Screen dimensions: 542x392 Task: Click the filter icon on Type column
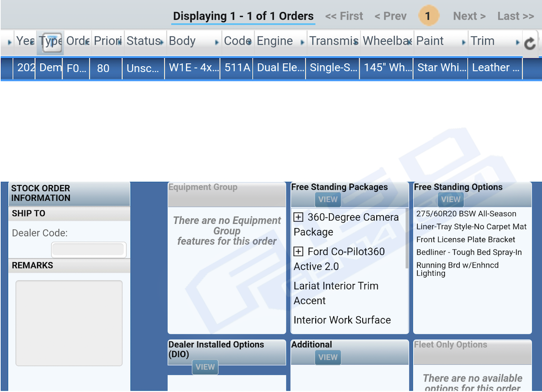coord(52,41)
